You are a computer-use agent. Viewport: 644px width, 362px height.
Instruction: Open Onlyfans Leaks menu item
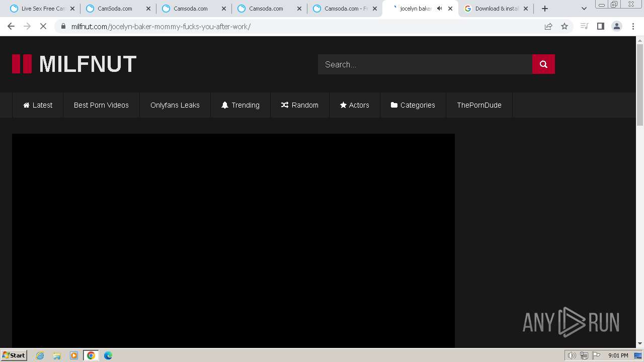[175, 105]
